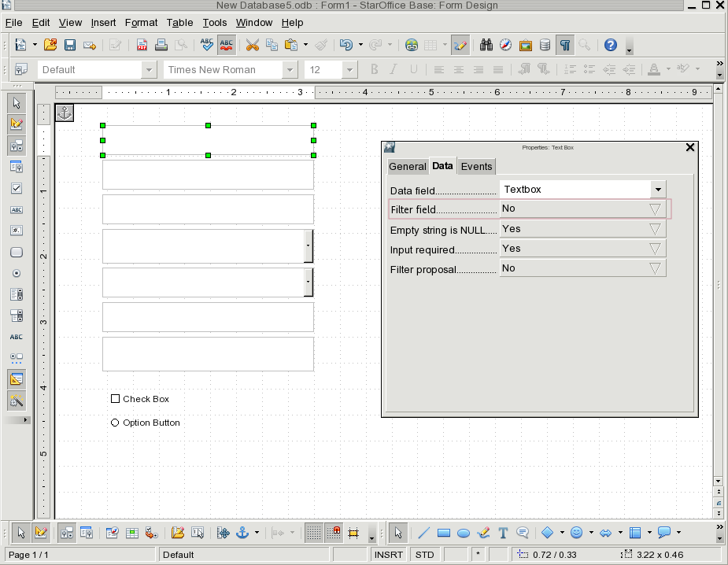The width and height of the screenshot is (728, 565).
Task: Open the Format menu
Action: pyautogui.click(x=141, y=23)
